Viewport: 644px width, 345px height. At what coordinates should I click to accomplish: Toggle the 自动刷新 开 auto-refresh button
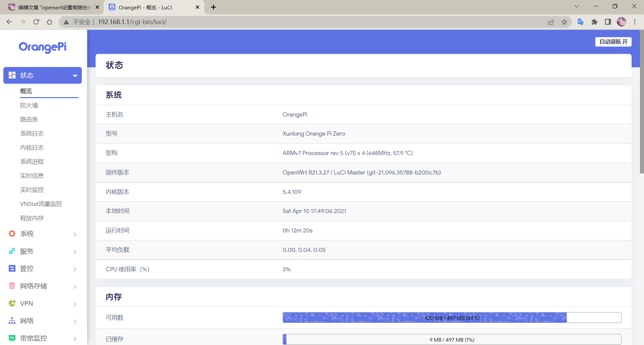click(613, 42)
